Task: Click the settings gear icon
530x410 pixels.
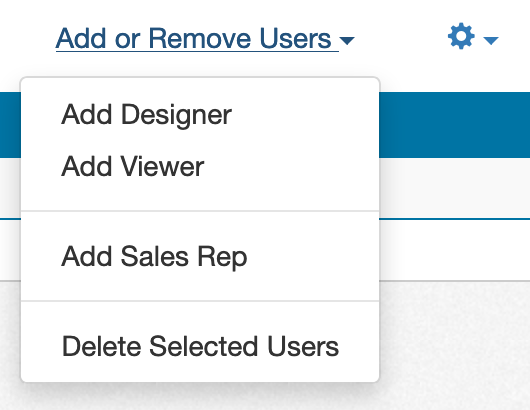Action: tap(461, 36)
